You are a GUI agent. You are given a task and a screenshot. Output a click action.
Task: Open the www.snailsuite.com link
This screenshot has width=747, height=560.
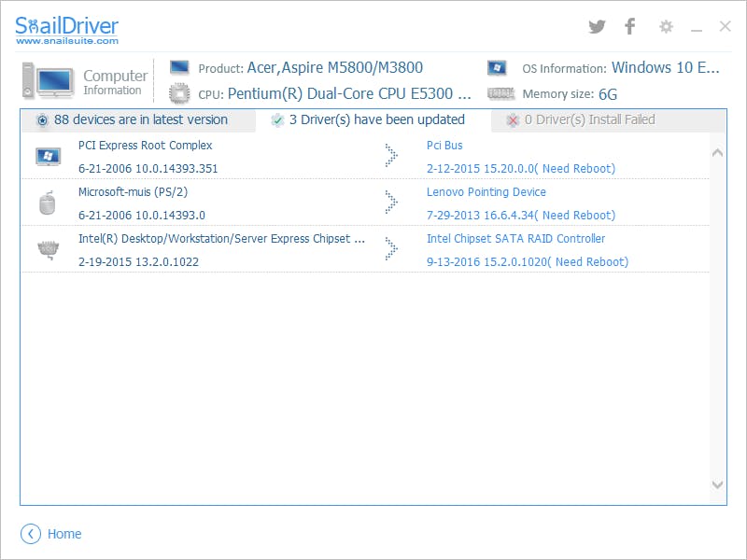[x=67, y=41]
